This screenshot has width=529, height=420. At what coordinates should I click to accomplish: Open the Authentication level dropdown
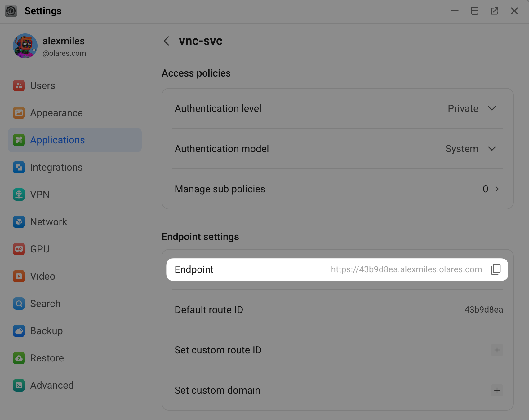click(x=472, y=108)
